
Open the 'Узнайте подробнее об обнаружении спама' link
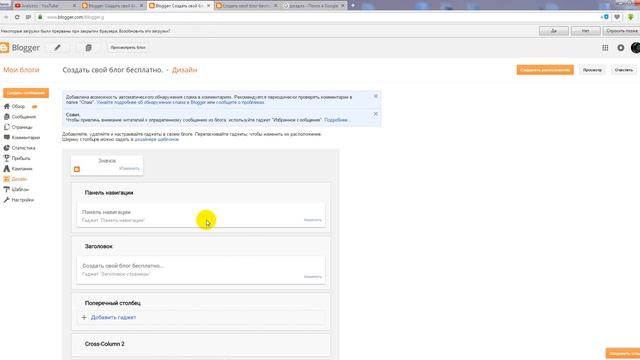coord(151,102)
